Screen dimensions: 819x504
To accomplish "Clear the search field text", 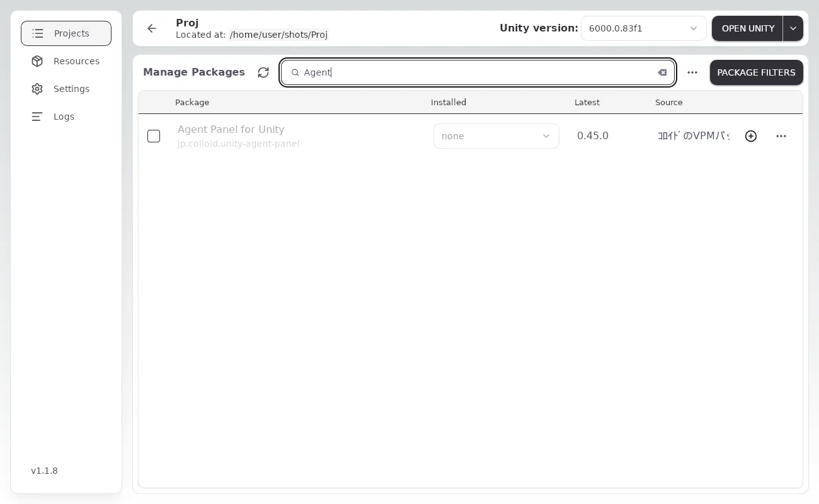I will pos(662,72).
